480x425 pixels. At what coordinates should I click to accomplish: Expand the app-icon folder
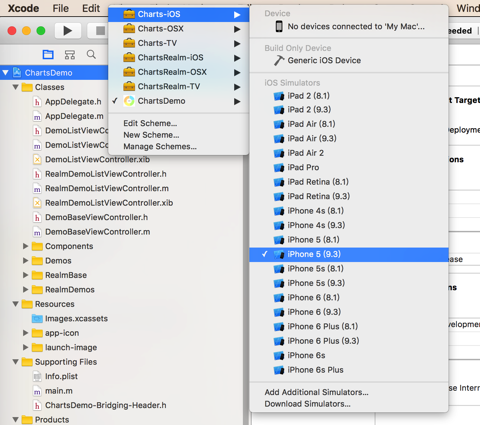(x=25, y=333)
